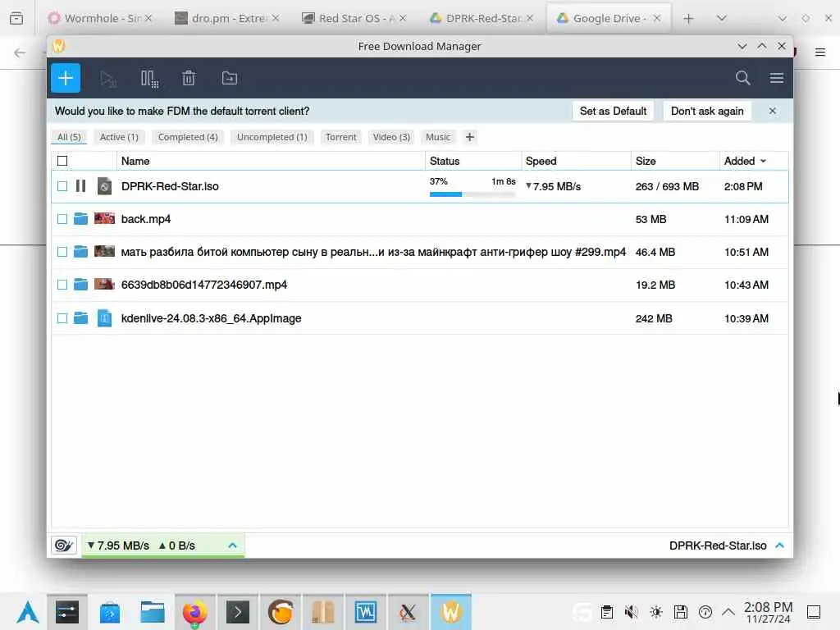Open the folder for 6639db8b06d14772346907.mp4
Viewport: 840px width, 630px height.
point(81,285)
